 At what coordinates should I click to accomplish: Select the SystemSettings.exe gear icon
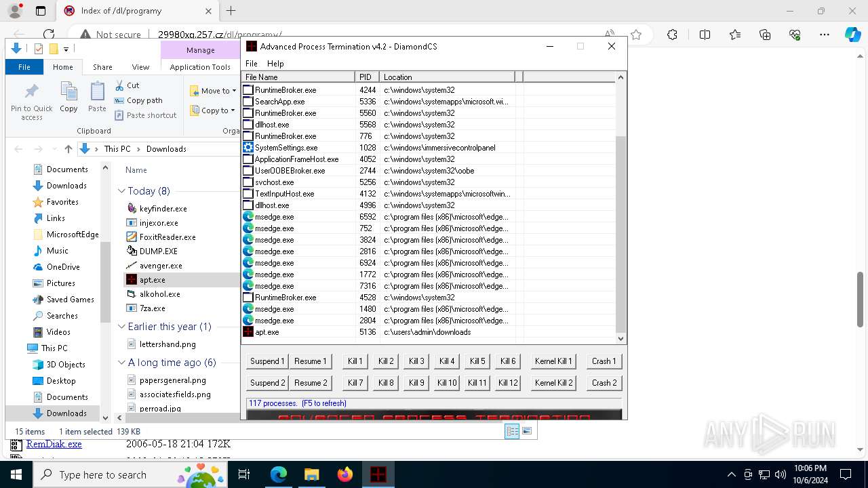click(x=248, y=148)
